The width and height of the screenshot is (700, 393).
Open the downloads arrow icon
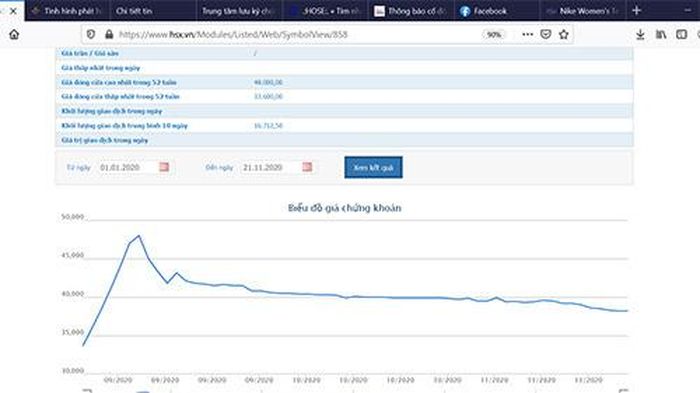[x=640, y=34]
